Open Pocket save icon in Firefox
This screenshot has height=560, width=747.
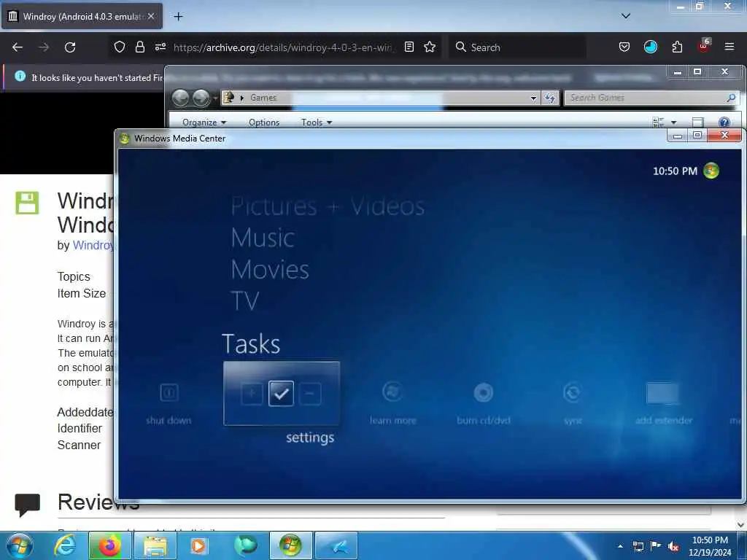pyautogui.click(x=624, y=47)
